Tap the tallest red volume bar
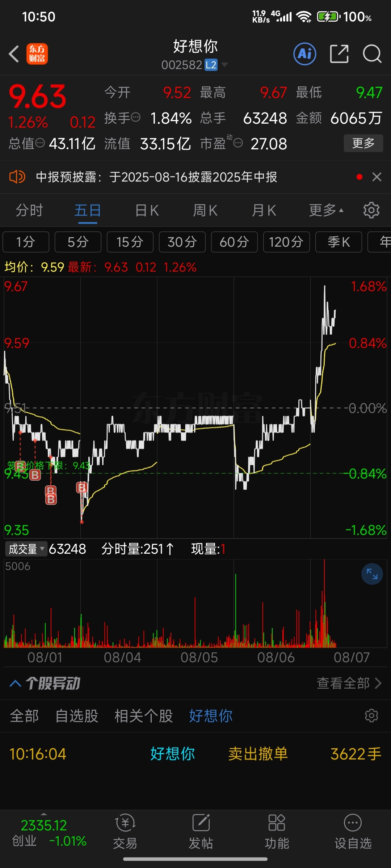The image size is (391, 868). point(324,603)
